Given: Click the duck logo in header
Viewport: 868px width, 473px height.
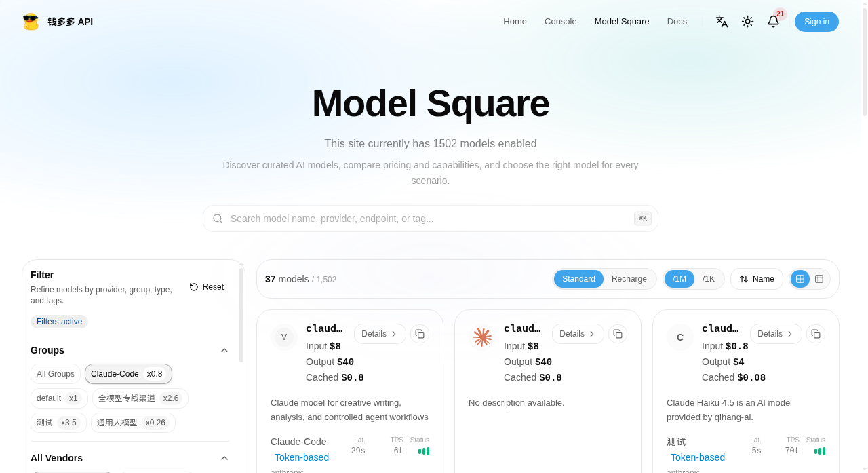Looking at the screenshot, I should (31, 22).
